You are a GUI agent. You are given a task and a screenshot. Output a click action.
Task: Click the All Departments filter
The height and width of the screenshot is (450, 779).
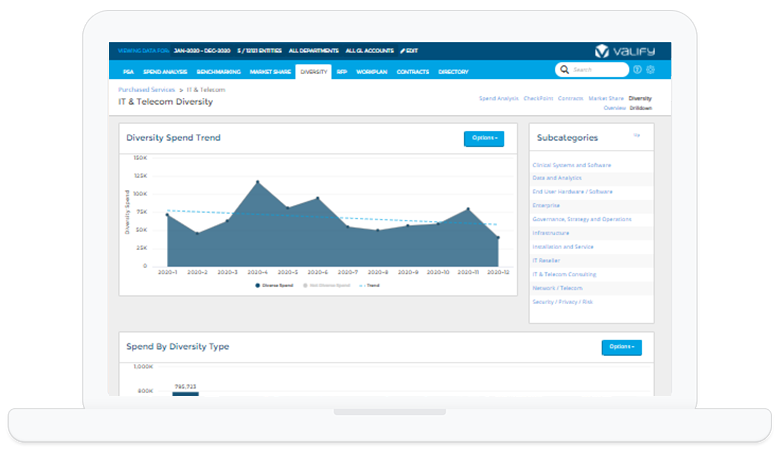[313, 51]
